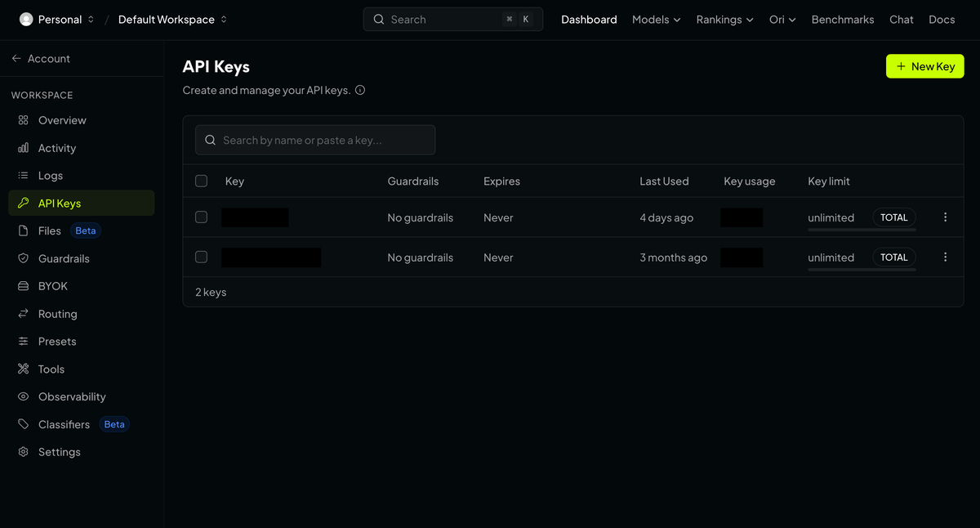Open Tools page from sidebar

click(x=82, y=369)
